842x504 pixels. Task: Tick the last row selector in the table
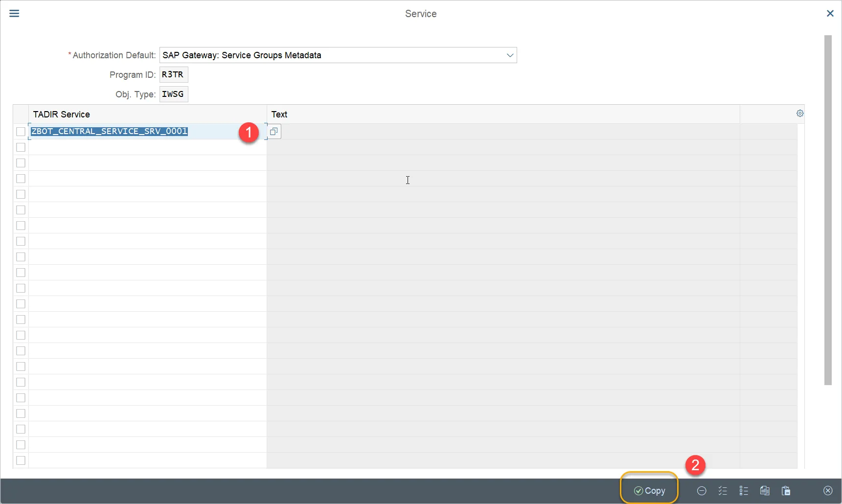(x=21, y=460)
